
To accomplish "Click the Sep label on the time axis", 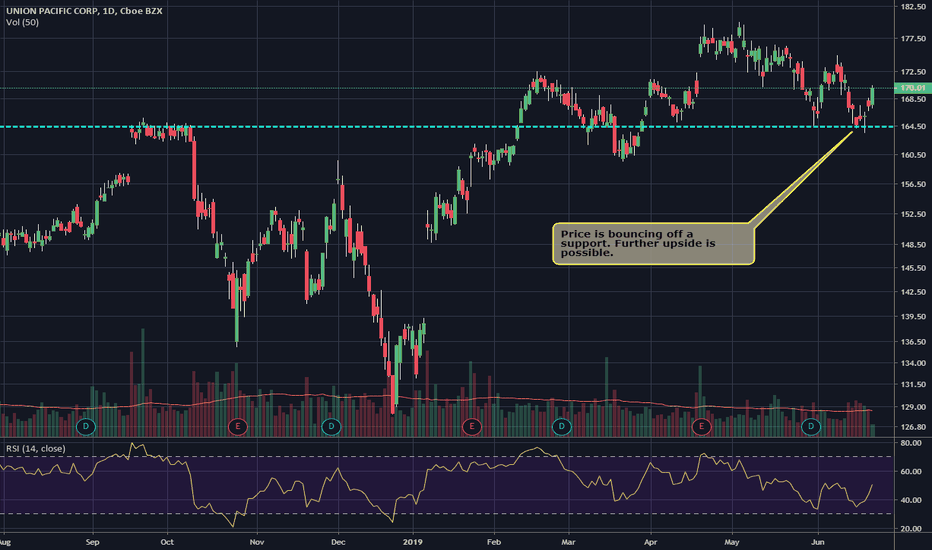I will (92, 542).
